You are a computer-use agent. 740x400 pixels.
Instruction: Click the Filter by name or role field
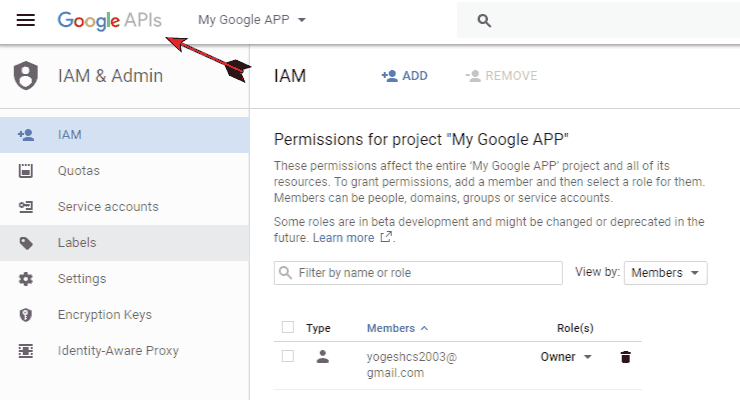pyautogui.click(x=418, y=273)
